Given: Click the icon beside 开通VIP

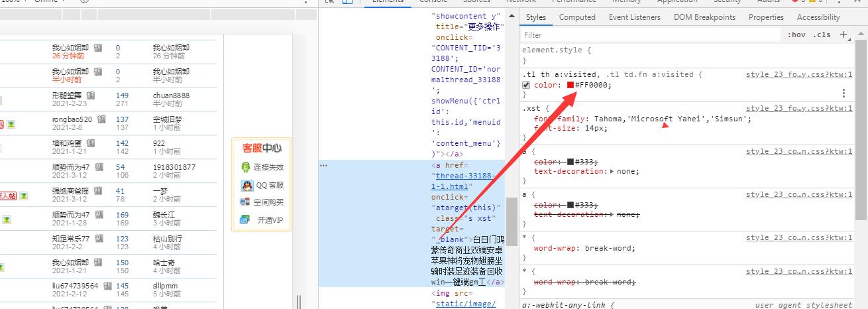Looking at the screenshot, I should tap(246, 219).
